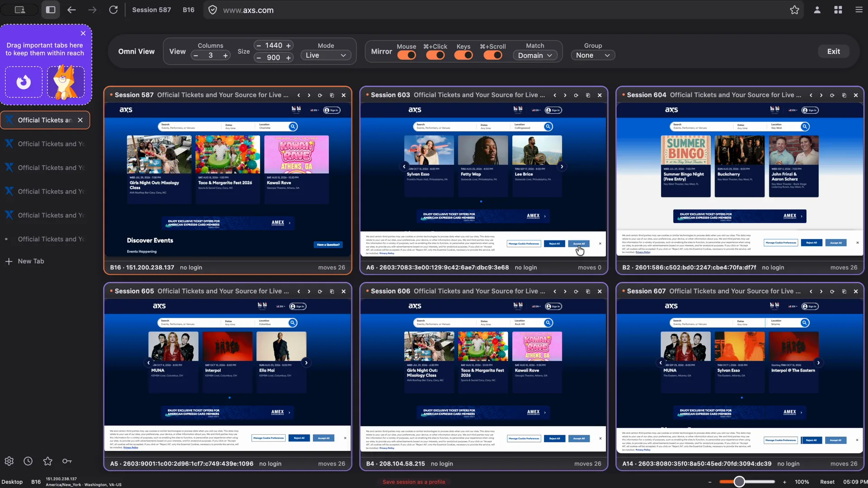Viewport: 868px width, 488px height.
Task: Open a New Tab from sidebar
Action: click(25, 261)
